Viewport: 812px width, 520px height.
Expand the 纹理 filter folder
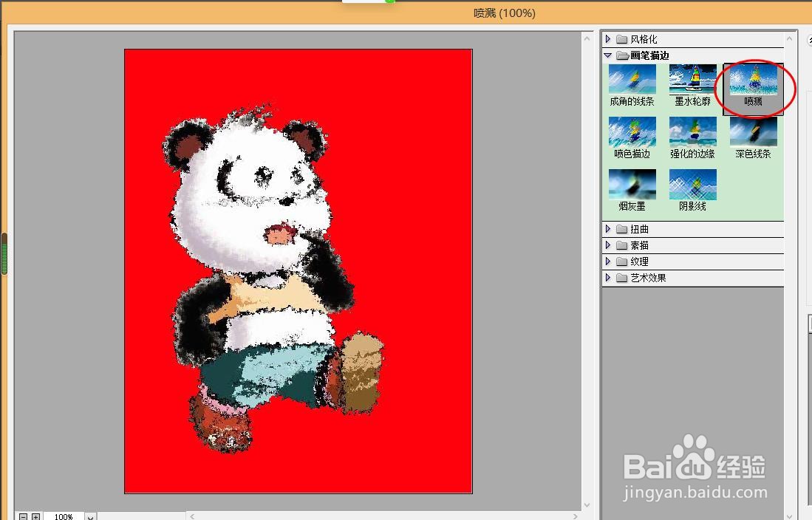608,261
